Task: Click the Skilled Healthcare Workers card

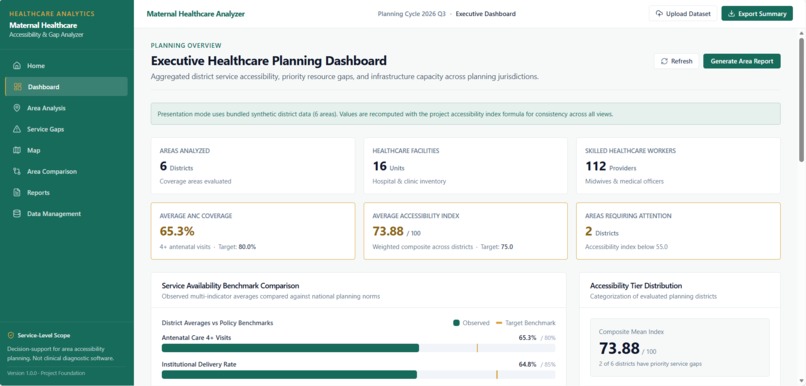Action: coord(678,166)
